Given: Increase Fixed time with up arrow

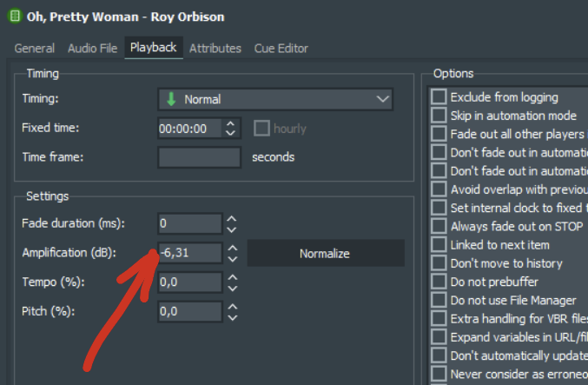Looking at the screenshot, I should coord(230,123).
